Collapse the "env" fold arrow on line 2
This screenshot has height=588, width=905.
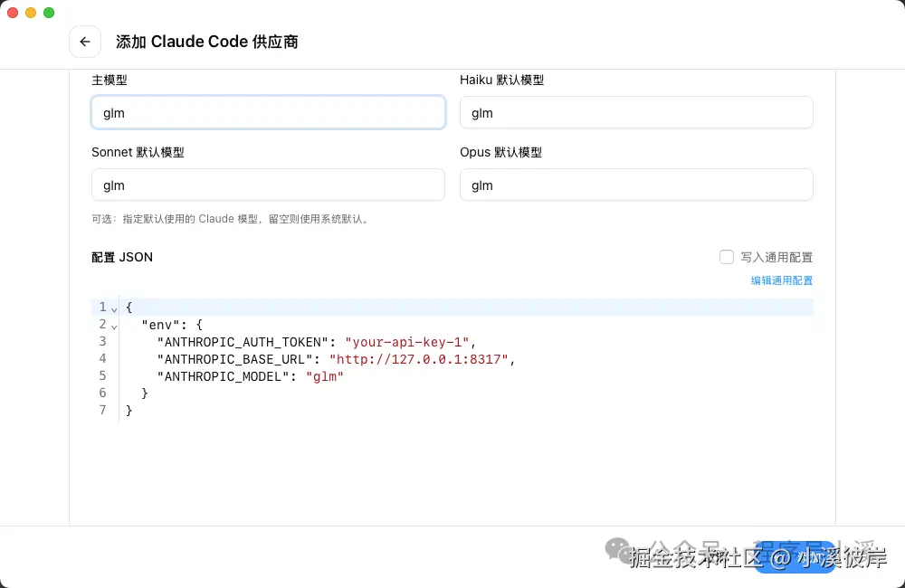point(114,327)
